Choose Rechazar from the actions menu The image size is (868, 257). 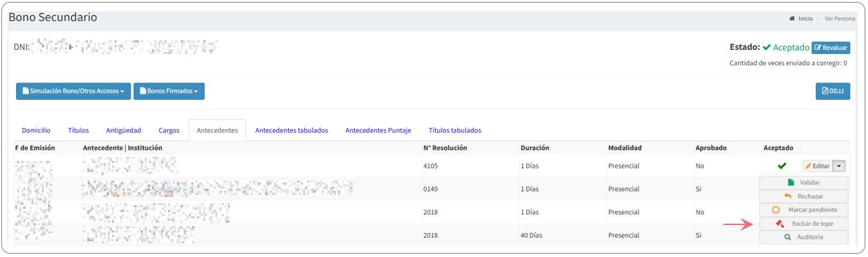[x=803, y=196]
